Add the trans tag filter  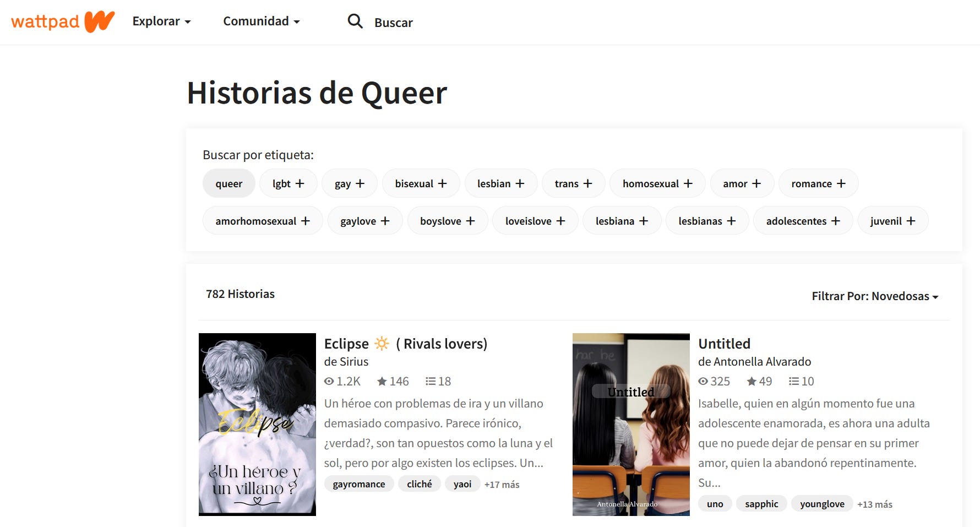pos(573,183)
